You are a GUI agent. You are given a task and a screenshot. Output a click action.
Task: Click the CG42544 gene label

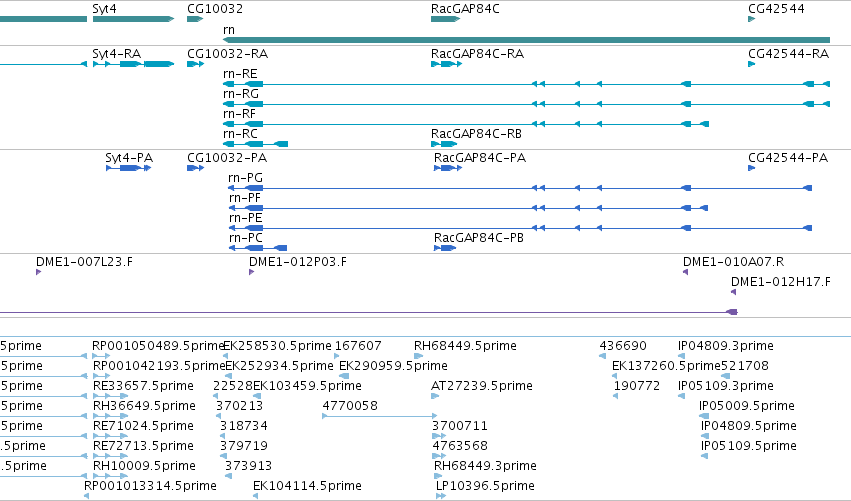coord(776,9)
